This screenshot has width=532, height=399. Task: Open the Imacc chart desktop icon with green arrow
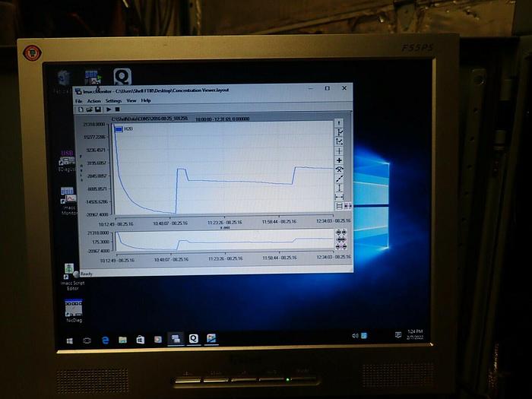tap(93, 78)
